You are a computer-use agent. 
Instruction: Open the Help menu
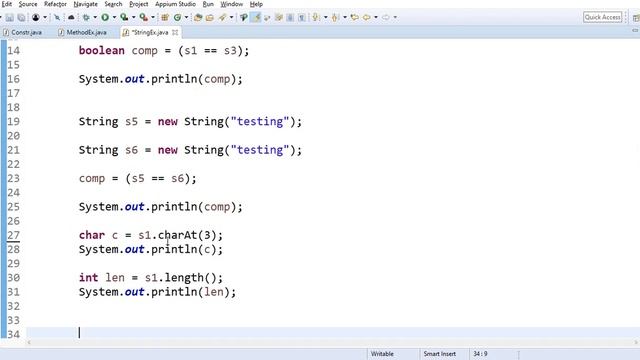[256, 4]
